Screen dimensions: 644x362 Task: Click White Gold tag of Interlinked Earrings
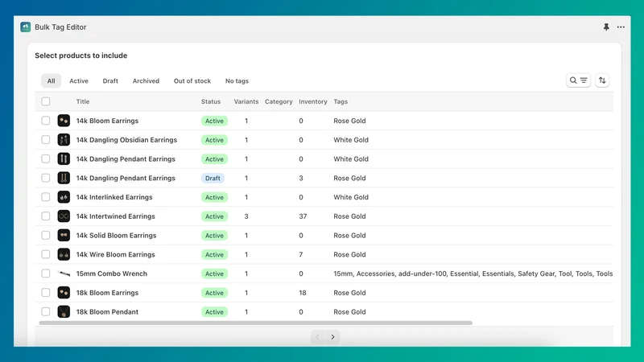point(351,197)
